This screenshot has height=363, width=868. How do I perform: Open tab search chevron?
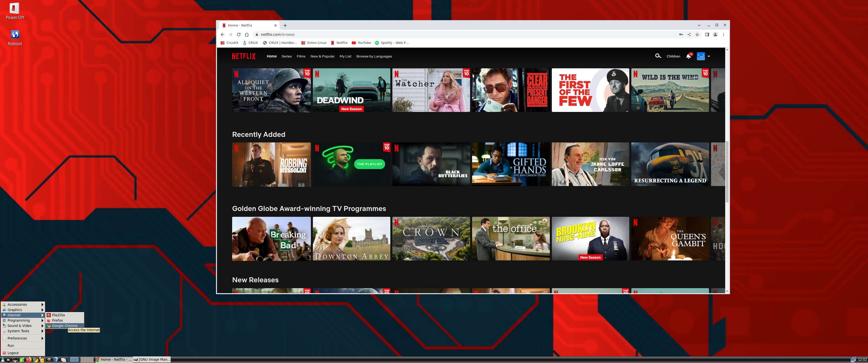pyautogui.click(x=699, y=25)
